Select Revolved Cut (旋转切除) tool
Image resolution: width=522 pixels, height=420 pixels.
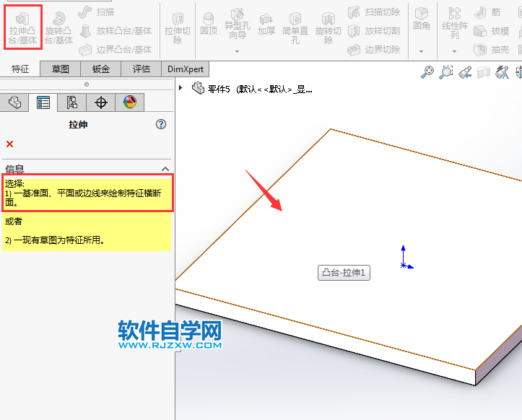[329, 28]
